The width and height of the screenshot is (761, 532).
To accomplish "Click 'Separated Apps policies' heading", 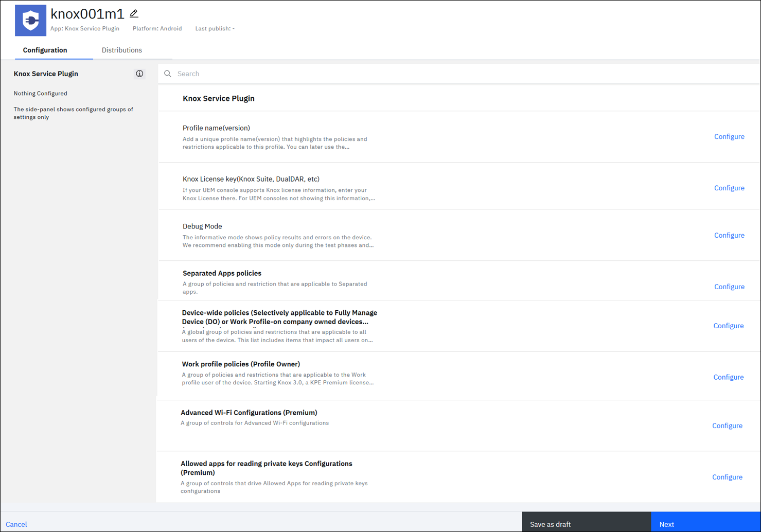I will pos(222,273).
